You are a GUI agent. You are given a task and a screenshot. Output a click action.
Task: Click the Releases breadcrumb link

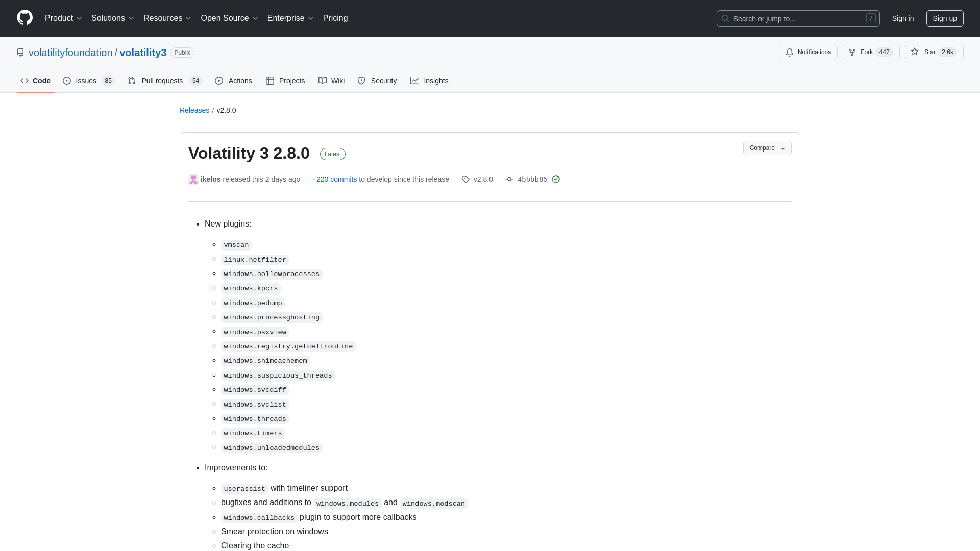coord(194,110)
